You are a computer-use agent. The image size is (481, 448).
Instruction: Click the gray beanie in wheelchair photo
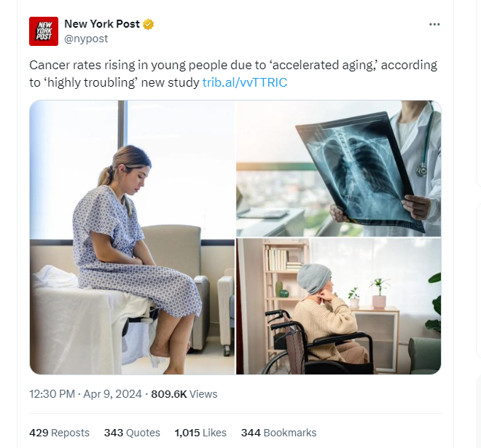click(x=313, y=278)
